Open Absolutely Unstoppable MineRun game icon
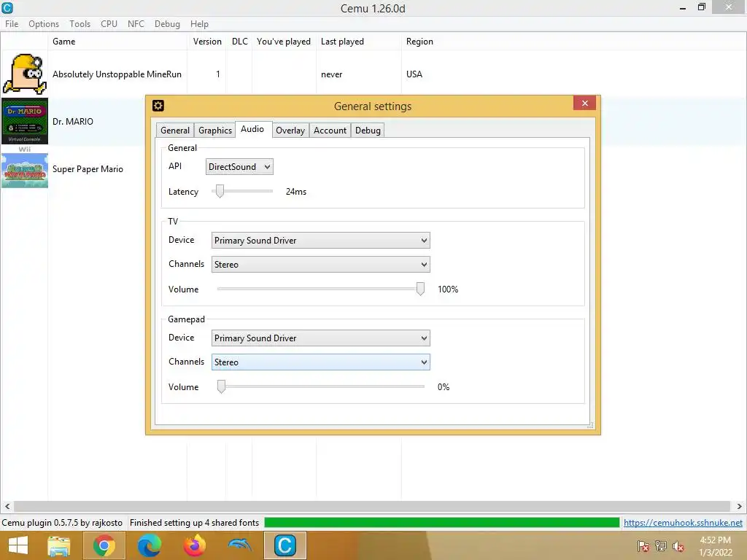 (x=25, y=74)
